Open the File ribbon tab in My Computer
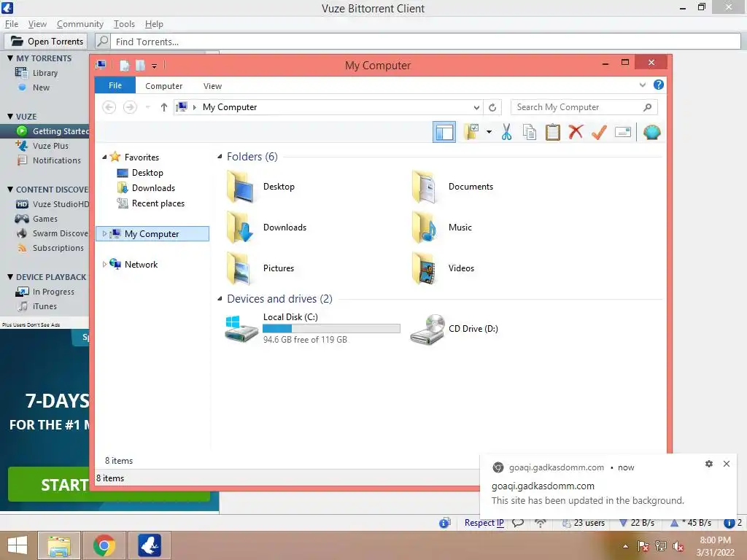Viewport: 747px width, 560px height. coord(115,85)
